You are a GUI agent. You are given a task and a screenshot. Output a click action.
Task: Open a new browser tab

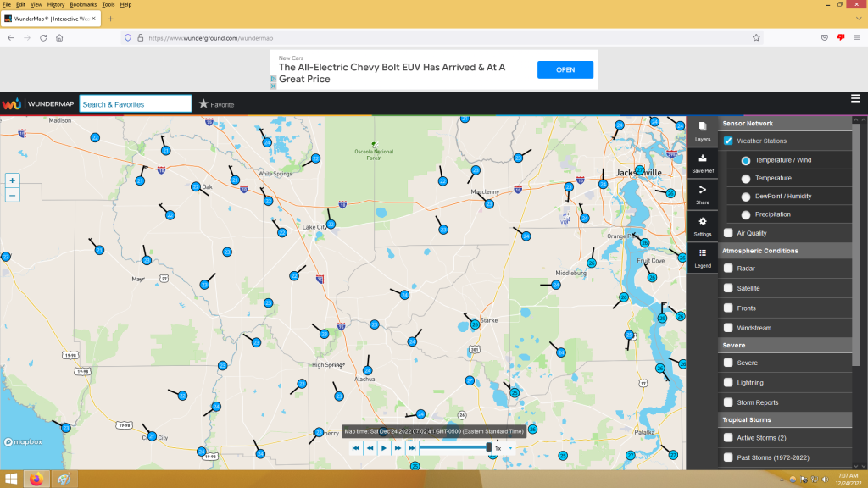[x=110, y=19]
